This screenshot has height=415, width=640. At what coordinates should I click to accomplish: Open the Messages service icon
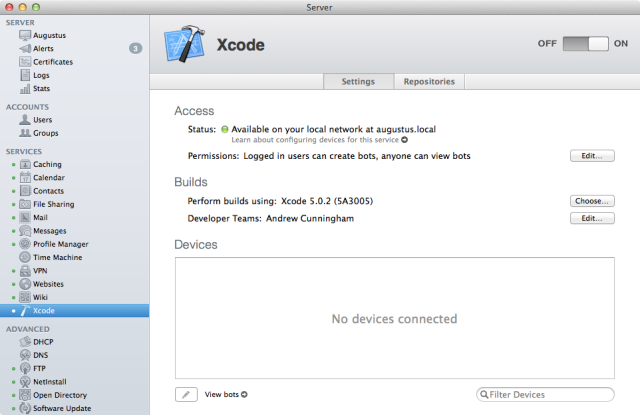(25, 231)
